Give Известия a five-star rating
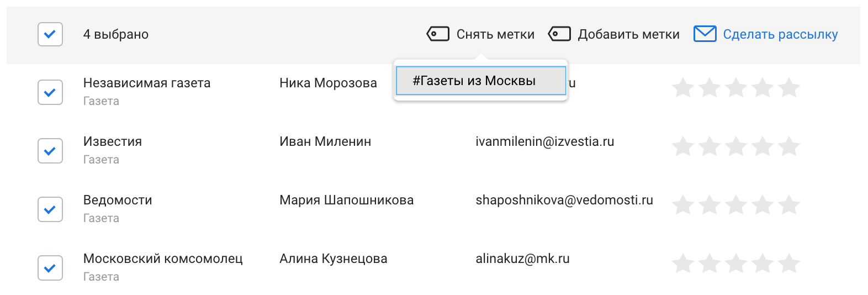Viewport: 868px width, 295px height. click(x=789, y=146)
